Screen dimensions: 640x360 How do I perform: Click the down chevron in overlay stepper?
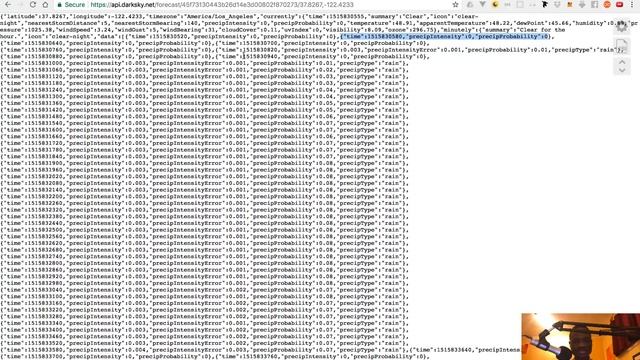pyautogui.click(x=622, y=70)
